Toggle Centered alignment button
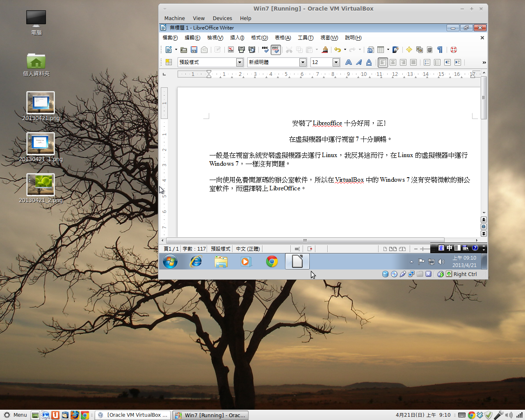Screen dimensions: 525x420 (x=393, y=62)
